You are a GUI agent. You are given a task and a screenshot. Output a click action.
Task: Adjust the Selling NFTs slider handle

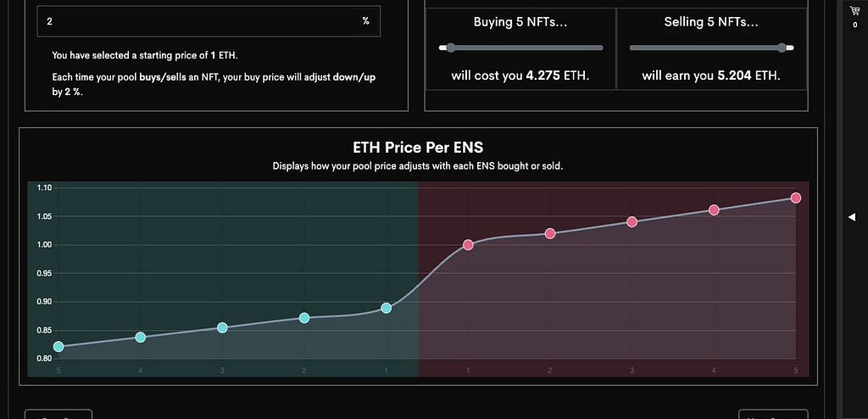pyautogui.click(x=782, y=47)
